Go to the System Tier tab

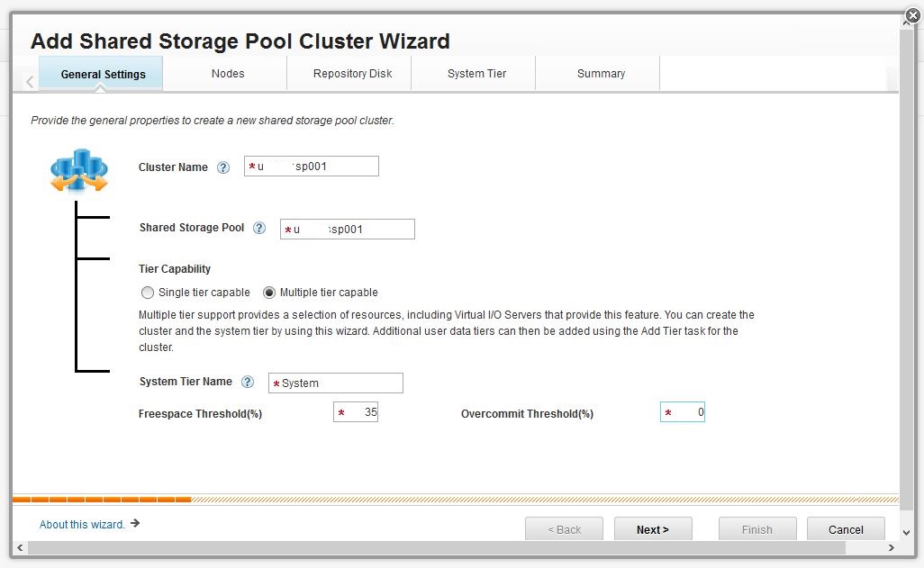476,74
